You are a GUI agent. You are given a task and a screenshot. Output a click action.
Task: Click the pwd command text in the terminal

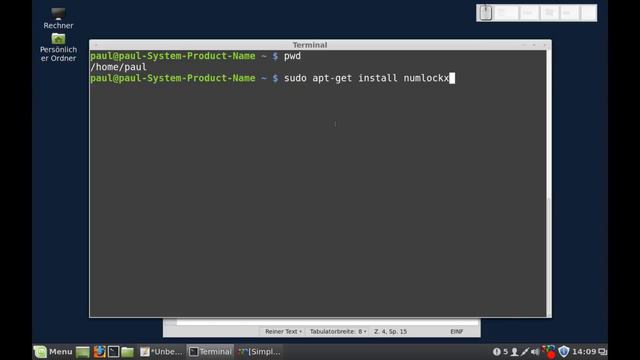point(292,56)
